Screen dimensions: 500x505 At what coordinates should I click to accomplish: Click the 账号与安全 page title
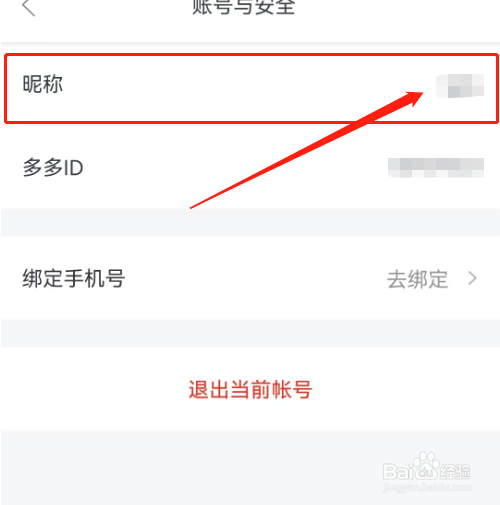(244, 7)
